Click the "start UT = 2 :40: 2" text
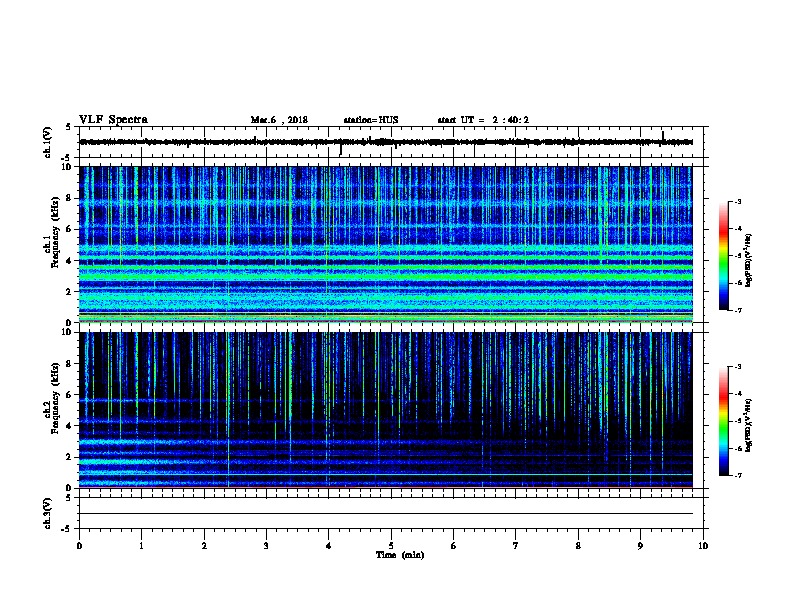This screenshot has width=792, height=612. point(483,120)
